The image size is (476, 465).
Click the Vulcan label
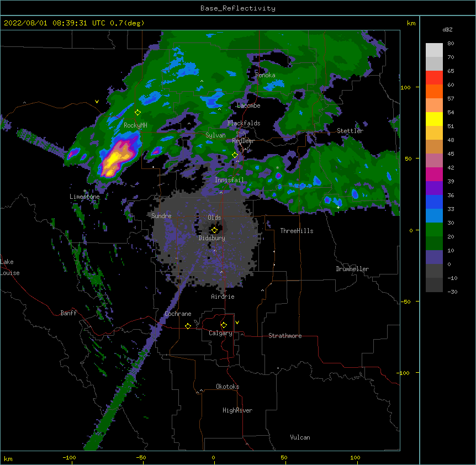tap(300, 437)
